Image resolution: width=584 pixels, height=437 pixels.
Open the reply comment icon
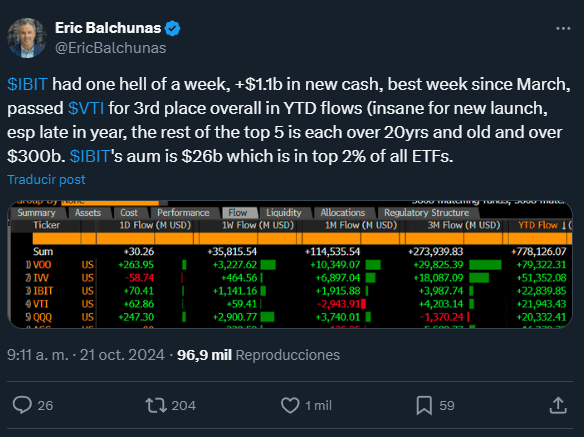[x=22, y=405]
